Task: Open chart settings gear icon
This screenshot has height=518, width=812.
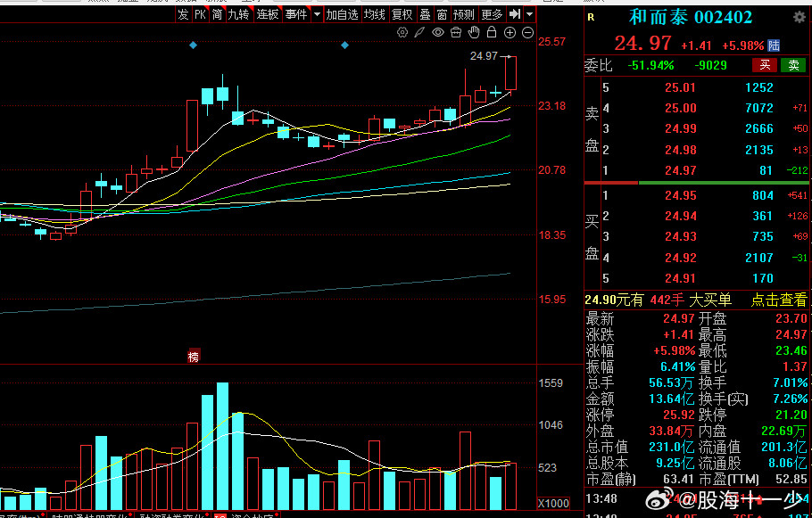Action: tap(402, 33)
